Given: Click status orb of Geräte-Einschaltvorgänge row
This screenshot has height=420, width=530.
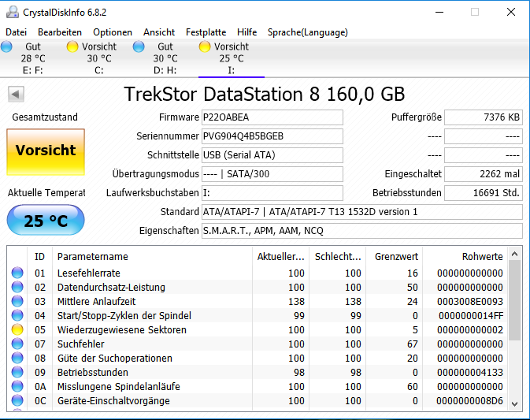Looking at the screenshot, I should coord(17,400).
